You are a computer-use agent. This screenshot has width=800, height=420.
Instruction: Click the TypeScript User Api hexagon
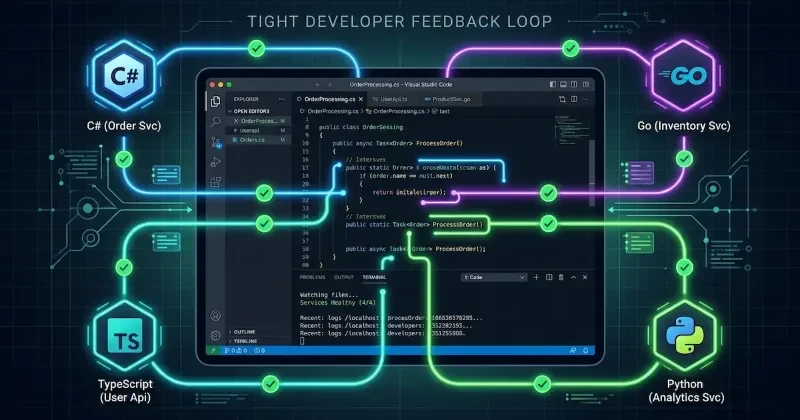[124, 337]
